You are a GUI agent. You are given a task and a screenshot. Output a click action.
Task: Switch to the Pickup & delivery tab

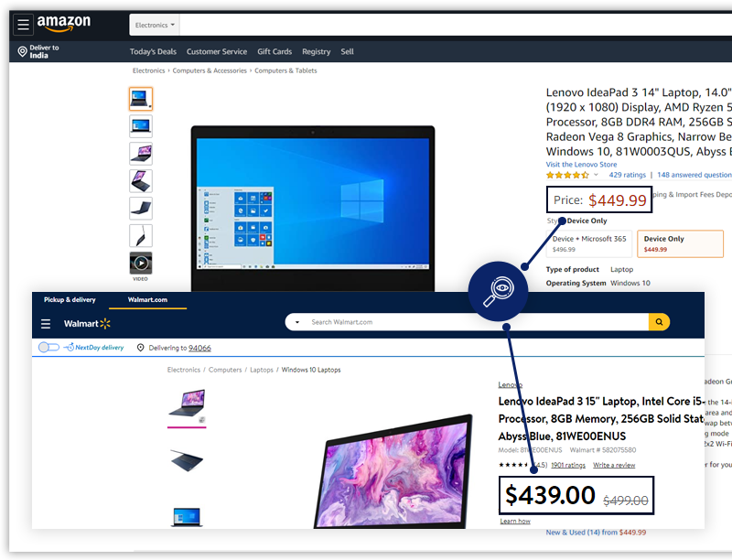tap(70, 300)
